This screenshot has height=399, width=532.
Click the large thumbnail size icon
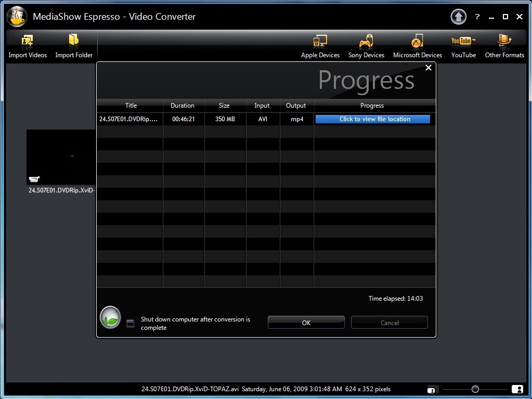pos(517,389)
